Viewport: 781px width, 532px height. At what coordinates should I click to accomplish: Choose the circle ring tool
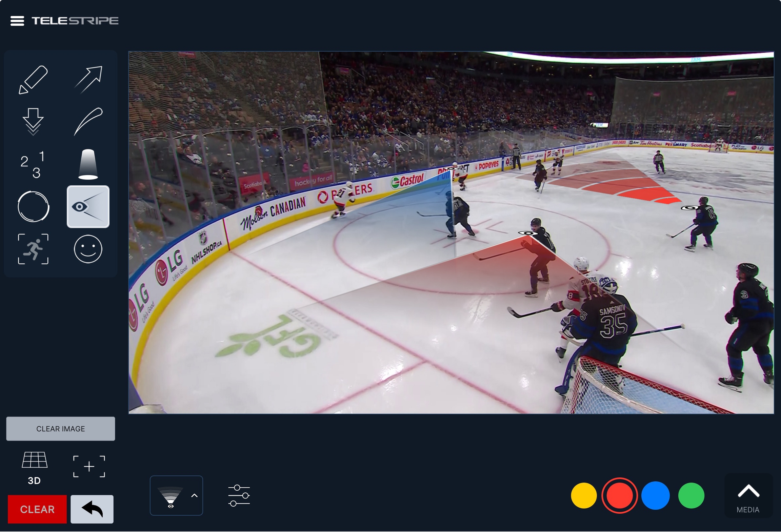pyautogui.click(x=33, y=207)
